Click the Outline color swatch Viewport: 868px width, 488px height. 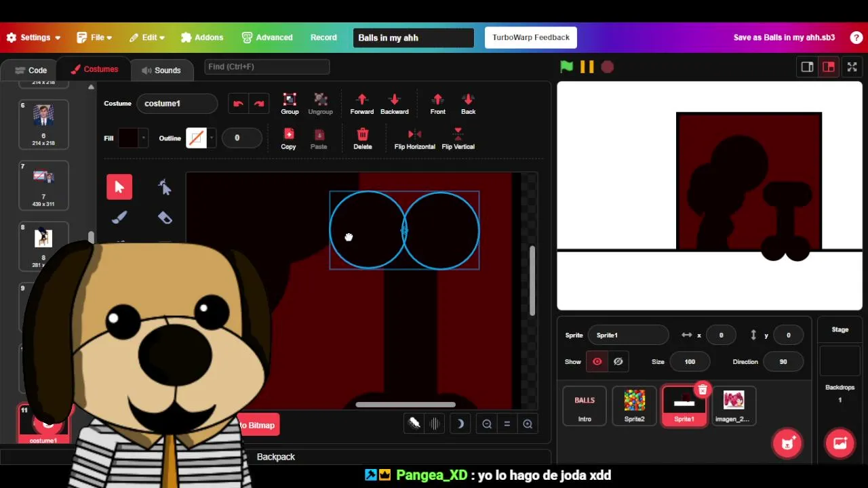(x=196, y=138)
